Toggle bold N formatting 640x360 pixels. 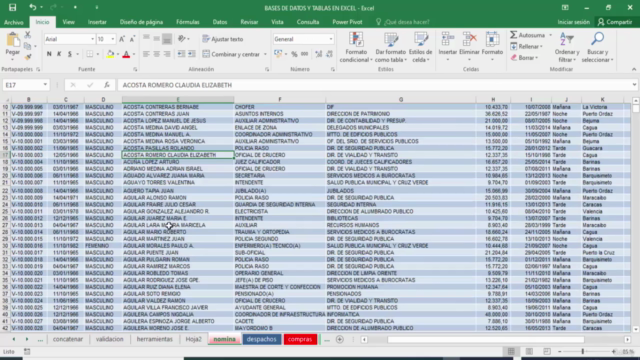(x=49, y=54)
